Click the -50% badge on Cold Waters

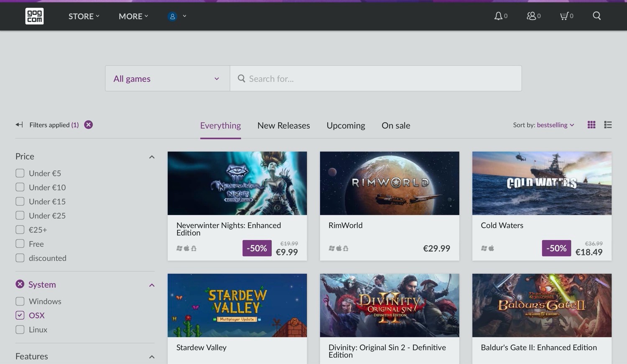[556, 248]
